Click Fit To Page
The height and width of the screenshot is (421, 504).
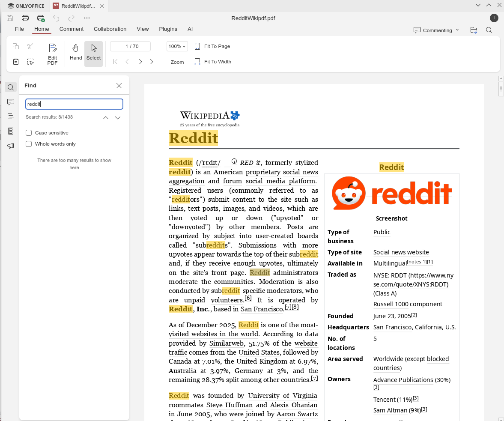[212, 46]
